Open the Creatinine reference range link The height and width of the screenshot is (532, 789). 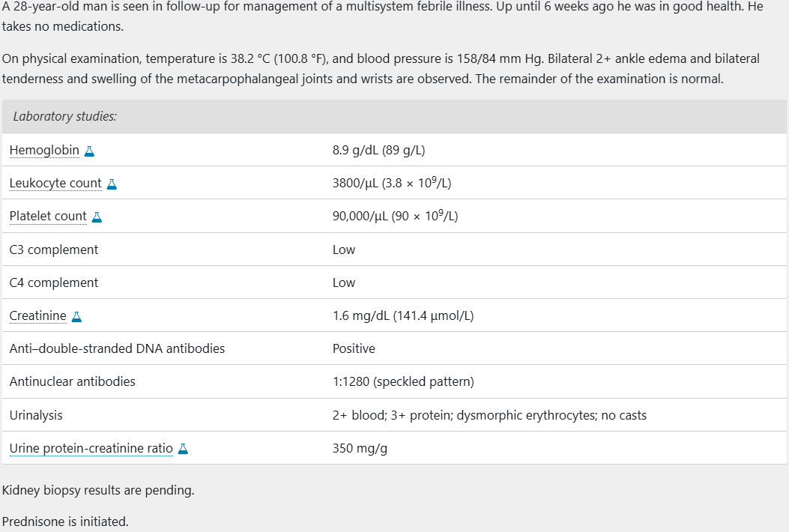[37, 315]
